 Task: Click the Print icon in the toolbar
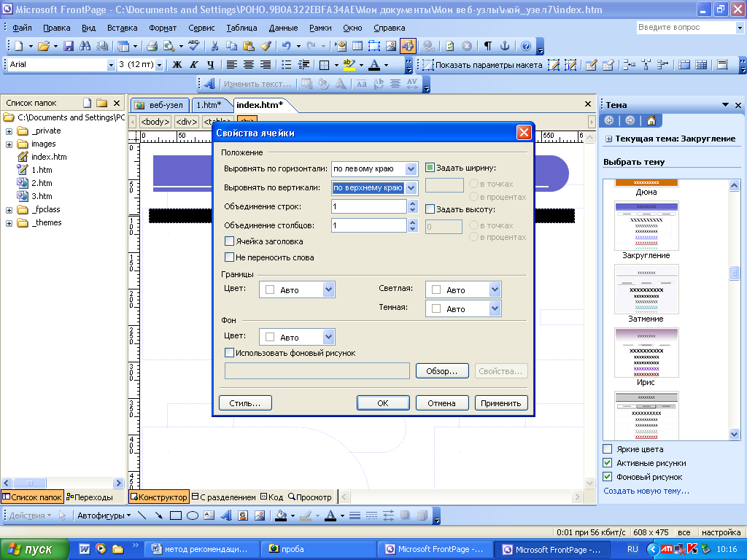coord(152,46)
